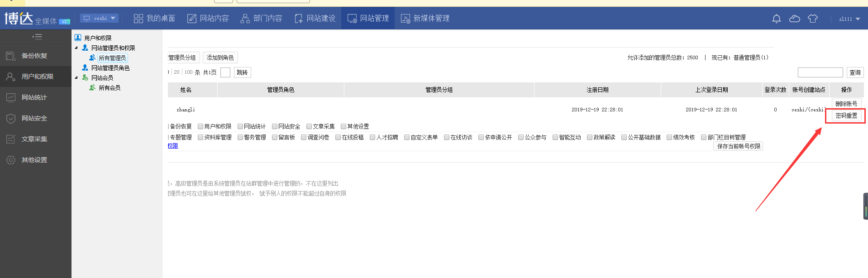The height and width of the screenshot is (278, 868).
Task: Click the 网站管理员角色 user icon
Action: click(x=85, y=67)
